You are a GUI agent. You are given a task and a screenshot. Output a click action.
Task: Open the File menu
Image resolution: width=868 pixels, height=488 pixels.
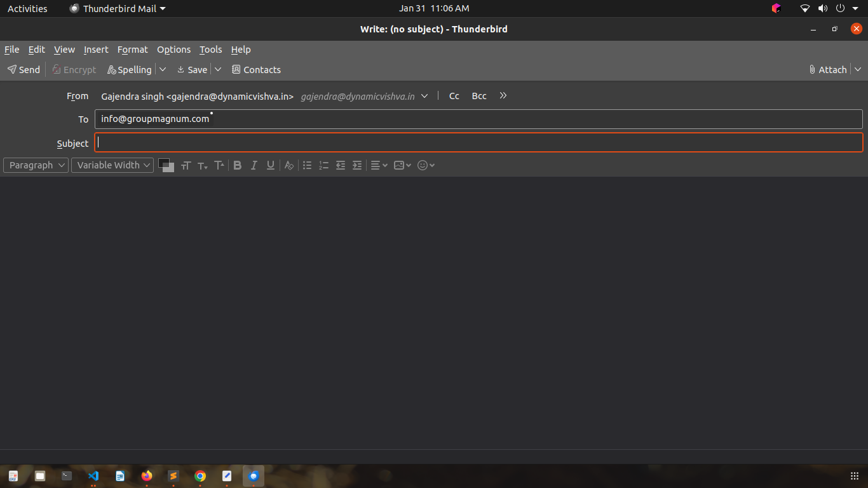point(11,50)
